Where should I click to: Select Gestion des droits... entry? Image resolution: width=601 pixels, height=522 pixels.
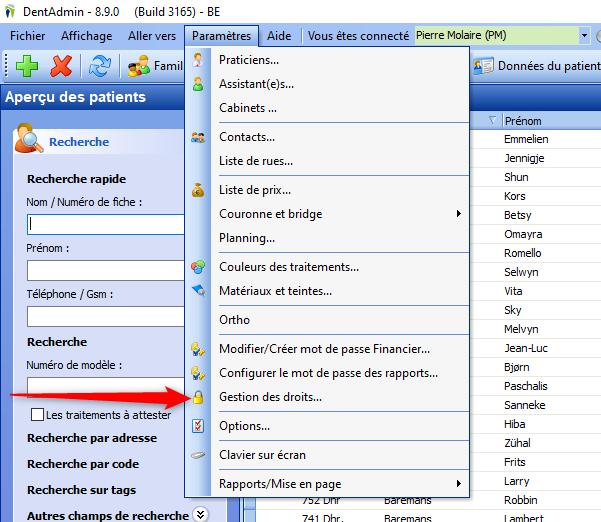coord(327,397)
